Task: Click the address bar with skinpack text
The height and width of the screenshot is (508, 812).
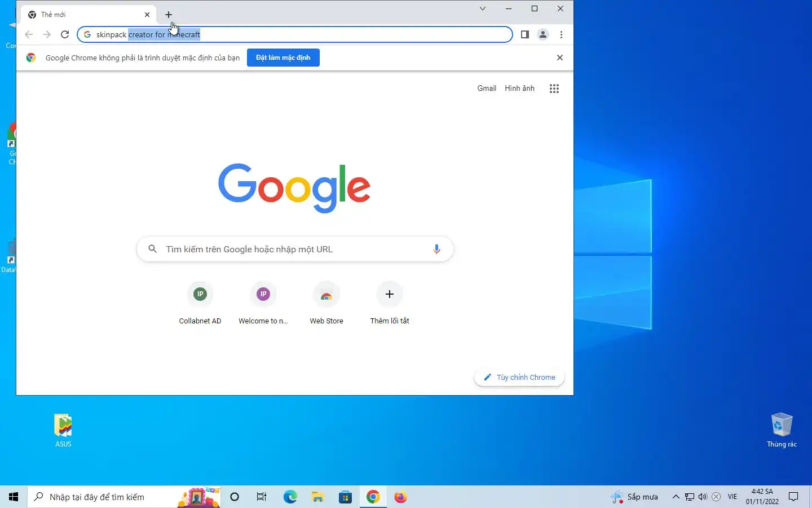Action: [x=295, y=34]
